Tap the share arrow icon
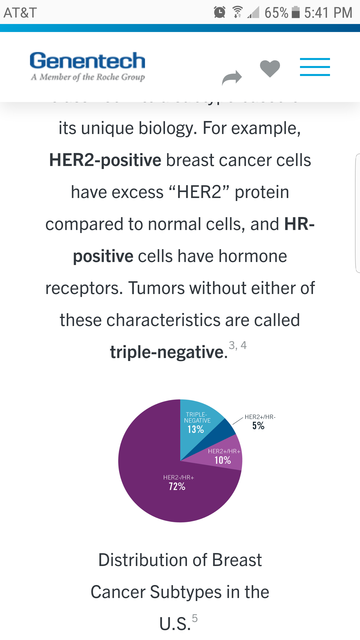360x640 pixels. tap(232, 77)
